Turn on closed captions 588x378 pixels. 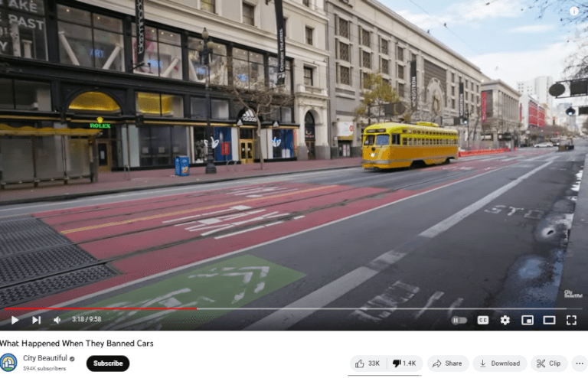[x=482, y=320]
